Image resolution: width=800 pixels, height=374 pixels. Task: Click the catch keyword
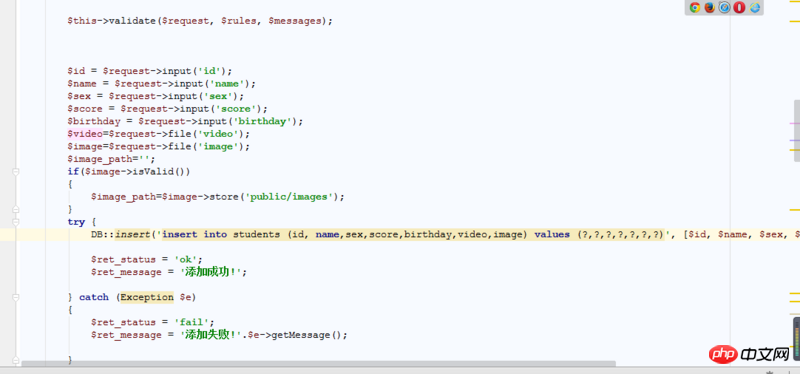(94, 297)
